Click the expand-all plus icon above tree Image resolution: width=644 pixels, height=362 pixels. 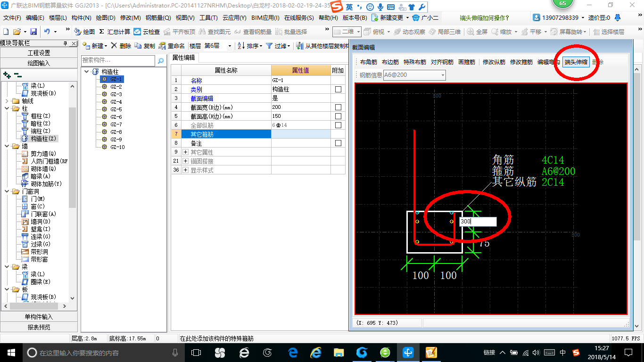click(x=7, y=74)
